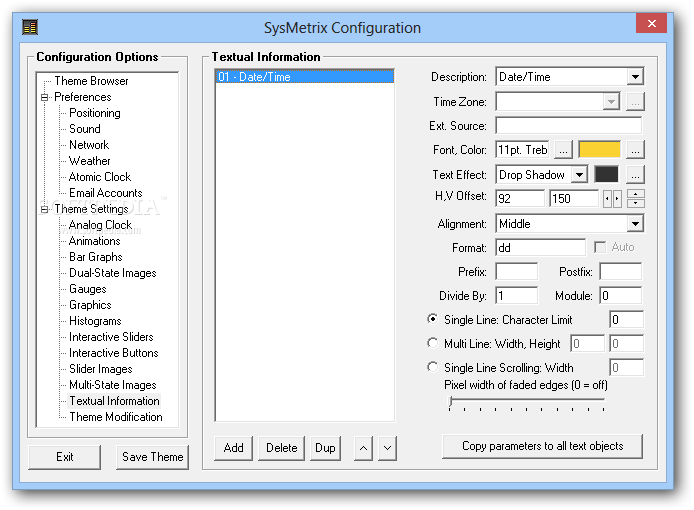Open Slider Images settings
Image resolution: width=694 pixels, height=510 pixels.
pyautogui.click(x=101, y=369)
